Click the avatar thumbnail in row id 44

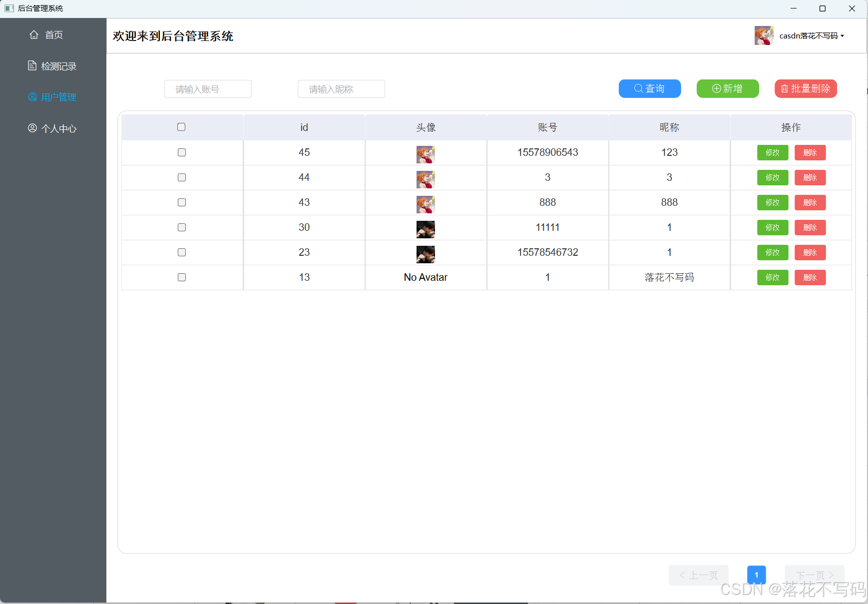pyautogui.click(x=426, y=179)
